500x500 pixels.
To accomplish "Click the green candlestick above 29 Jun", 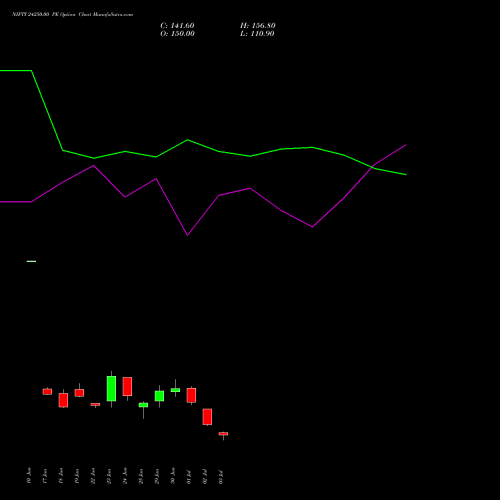I will coord(159,396).
